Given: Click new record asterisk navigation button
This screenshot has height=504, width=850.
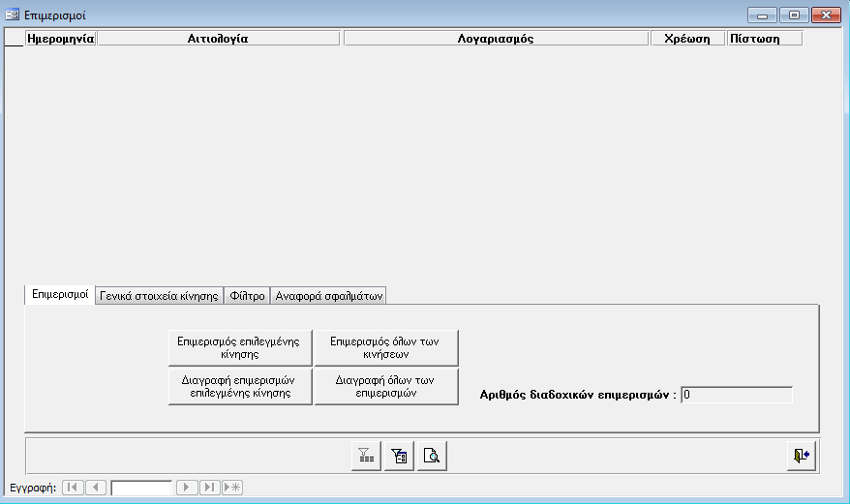Looking at the screenshot, I should click(232, 488).
